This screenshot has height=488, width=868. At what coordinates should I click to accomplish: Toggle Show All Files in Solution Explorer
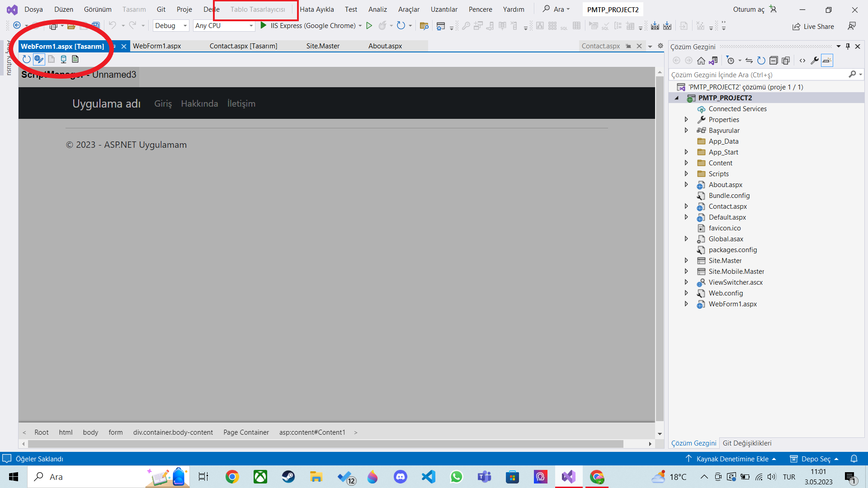click(x=786, y=61)
